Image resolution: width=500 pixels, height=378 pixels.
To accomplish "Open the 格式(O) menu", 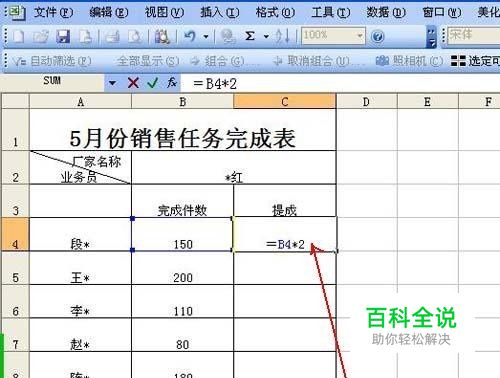I will pos(275,12).
